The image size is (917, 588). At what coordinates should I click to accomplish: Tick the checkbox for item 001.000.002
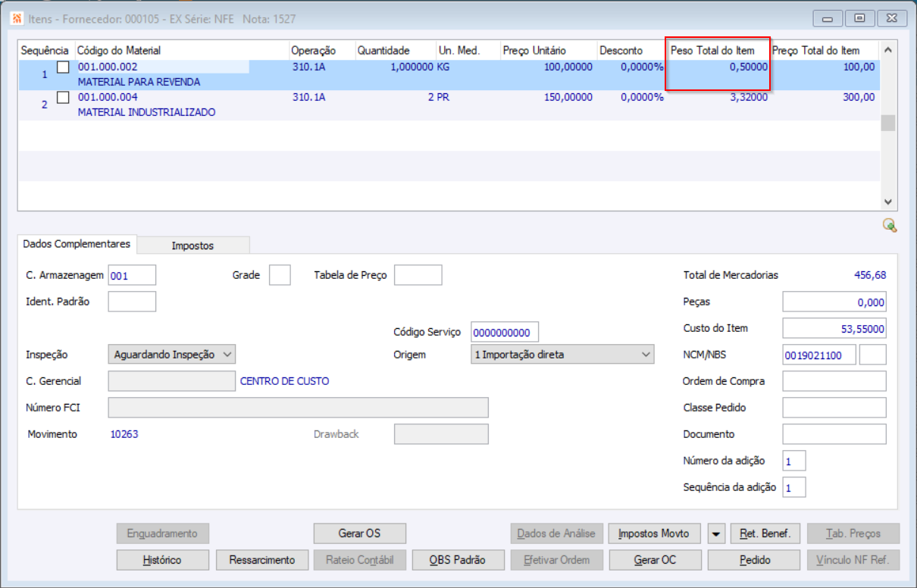[63, 67]
